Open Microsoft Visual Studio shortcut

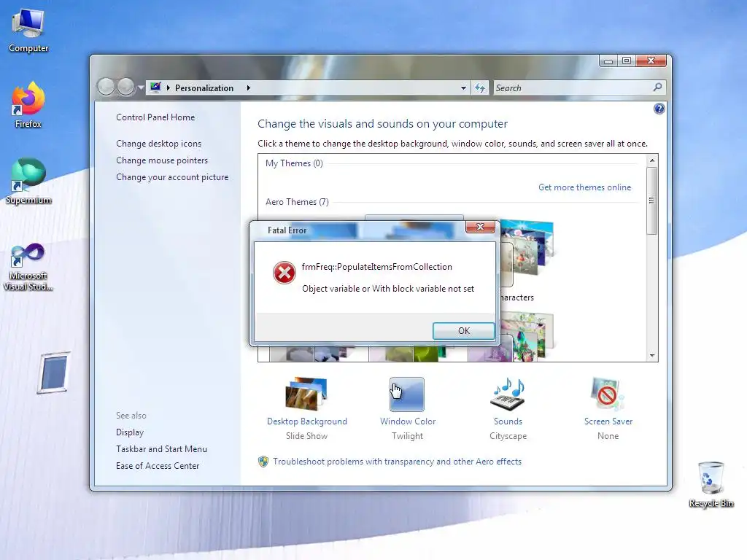28,267
